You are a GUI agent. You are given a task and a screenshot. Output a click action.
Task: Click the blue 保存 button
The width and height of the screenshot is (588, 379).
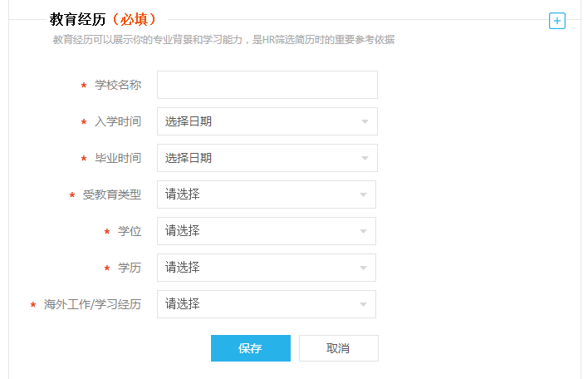pos(251,348)
